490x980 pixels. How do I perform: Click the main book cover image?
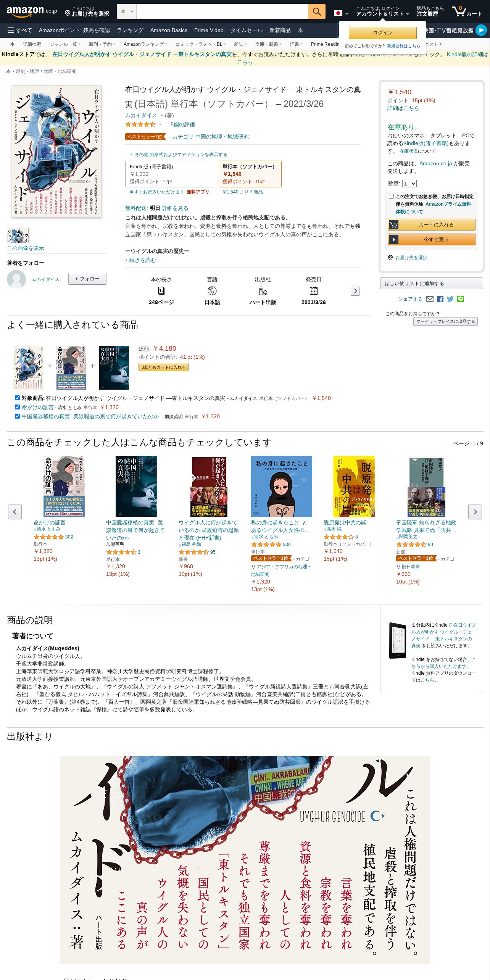(x=56, y=152)
